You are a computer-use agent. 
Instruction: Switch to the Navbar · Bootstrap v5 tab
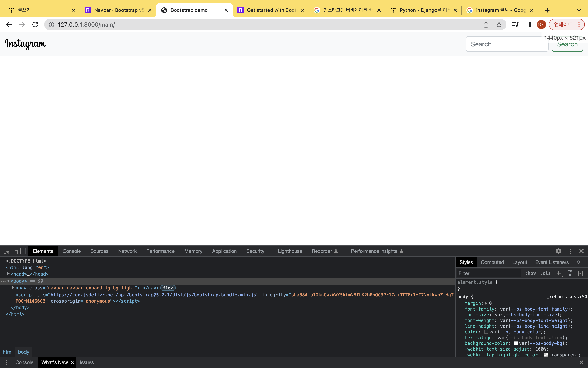point(118,10)
